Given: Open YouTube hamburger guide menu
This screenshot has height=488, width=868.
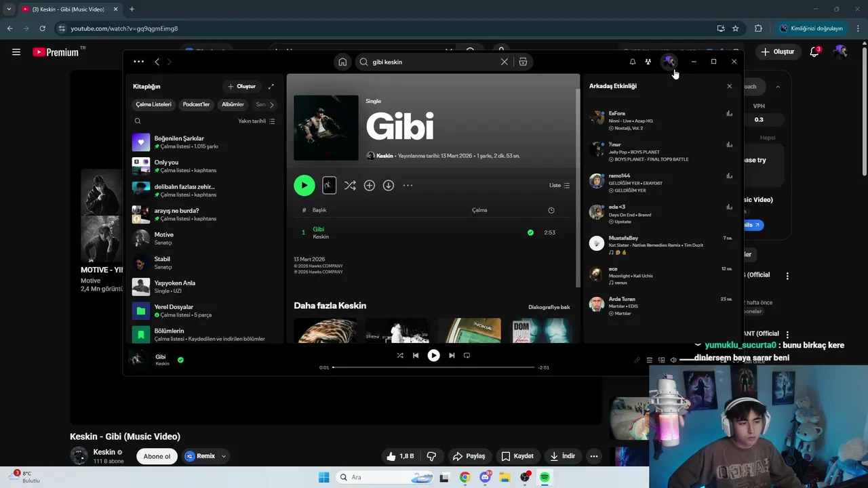Looking at the screenshot, I should click(16, 52).
